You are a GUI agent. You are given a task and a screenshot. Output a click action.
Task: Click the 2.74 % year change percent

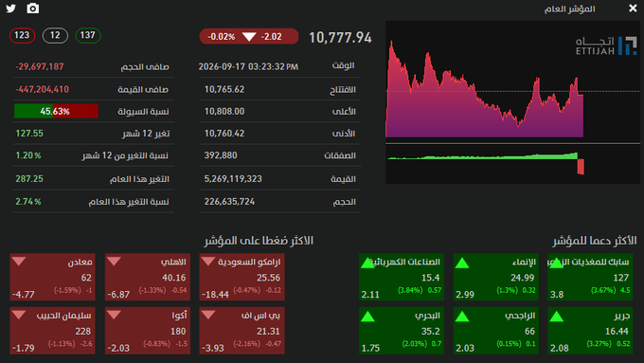(x=28, y=202)
